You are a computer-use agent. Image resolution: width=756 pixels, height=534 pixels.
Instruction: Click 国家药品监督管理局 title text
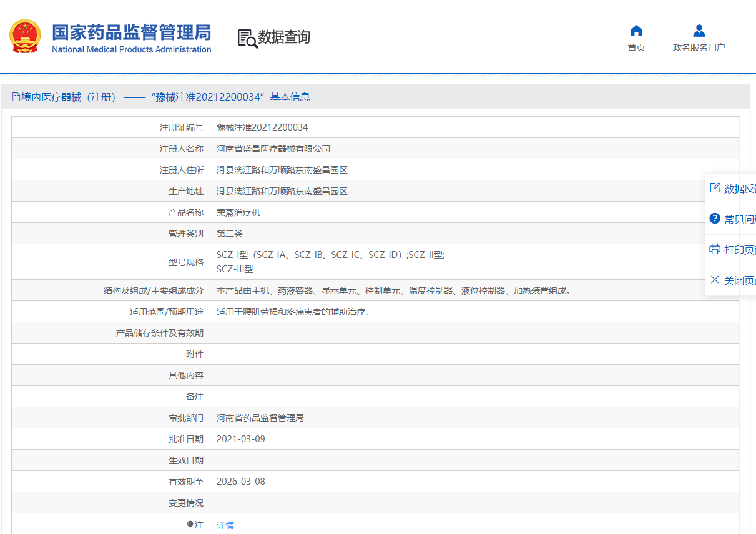(131, 32)
